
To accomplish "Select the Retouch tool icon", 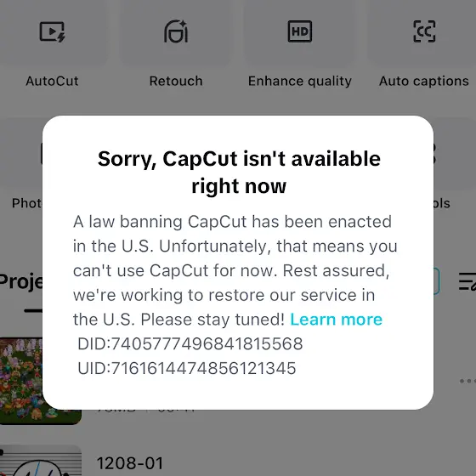I will (x=176, y=31).
